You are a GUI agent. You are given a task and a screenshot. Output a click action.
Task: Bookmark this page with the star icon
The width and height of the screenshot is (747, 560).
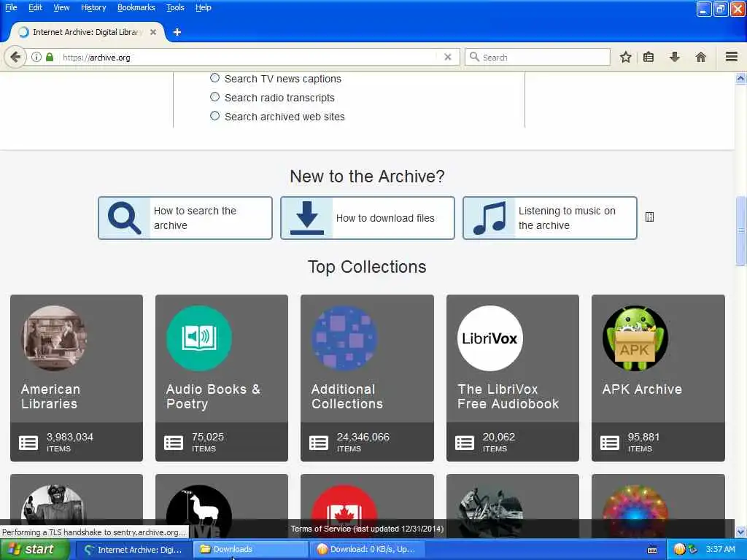tap(625, 58)
